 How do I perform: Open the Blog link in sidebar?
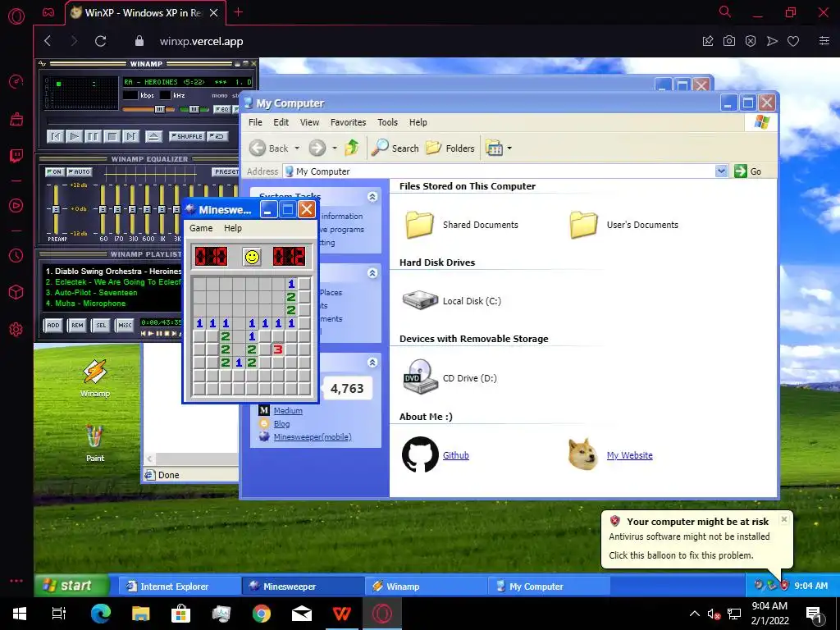coord(281,424)
